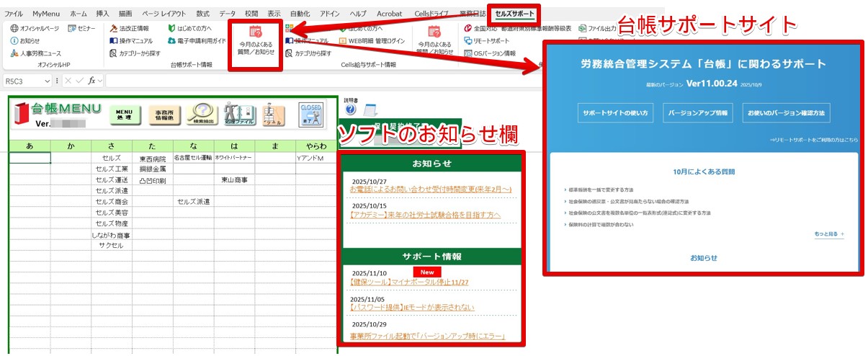Viewport: 868px width, 356px height.
Task: Select the 東山商事 cell
Action: pos(234,179)
